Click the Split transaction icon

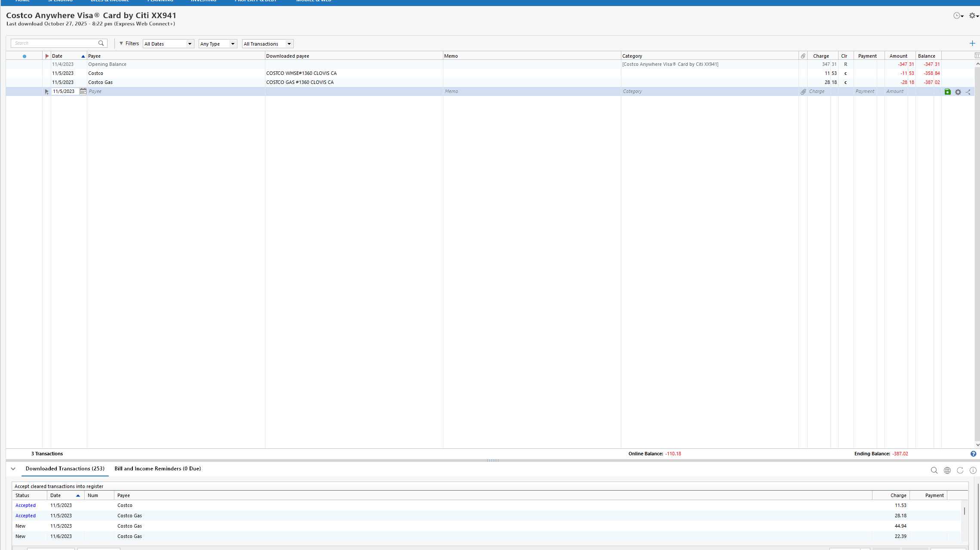968,92
